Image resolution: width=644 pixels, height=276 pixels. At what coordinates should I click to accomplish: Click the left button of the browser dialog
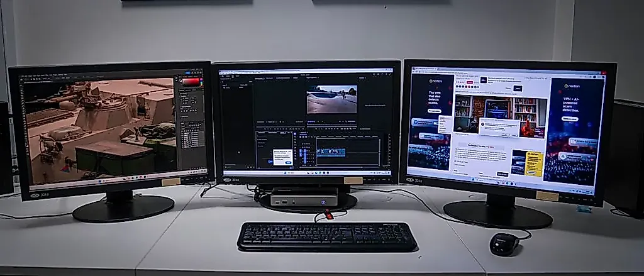point(506,135)
